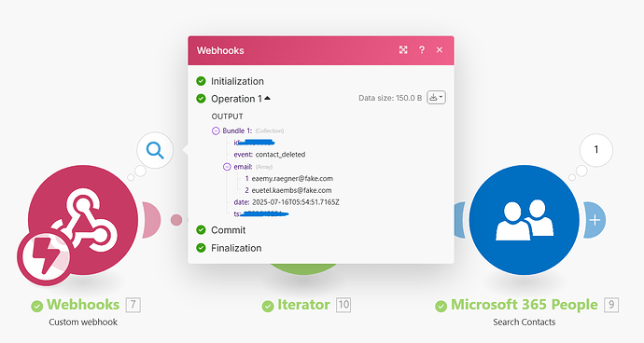The image size is (644, 343).
Task: Open the magnifying glass inspector bubble
Action: click(x=155, y=150)
